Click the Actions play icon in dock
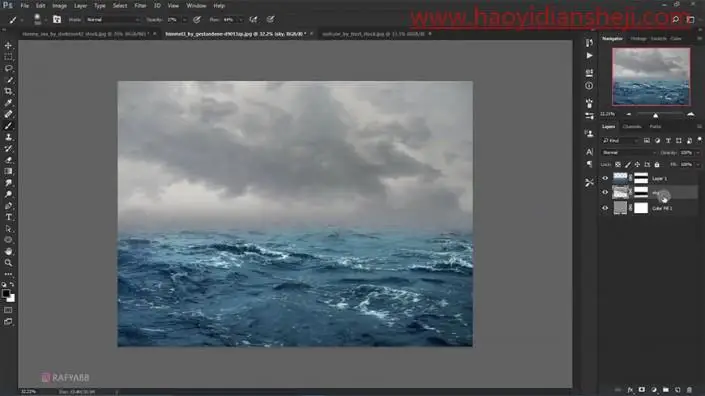Viewport: 705px width, 396px height. pyautogui.click(x=589, y=56)
